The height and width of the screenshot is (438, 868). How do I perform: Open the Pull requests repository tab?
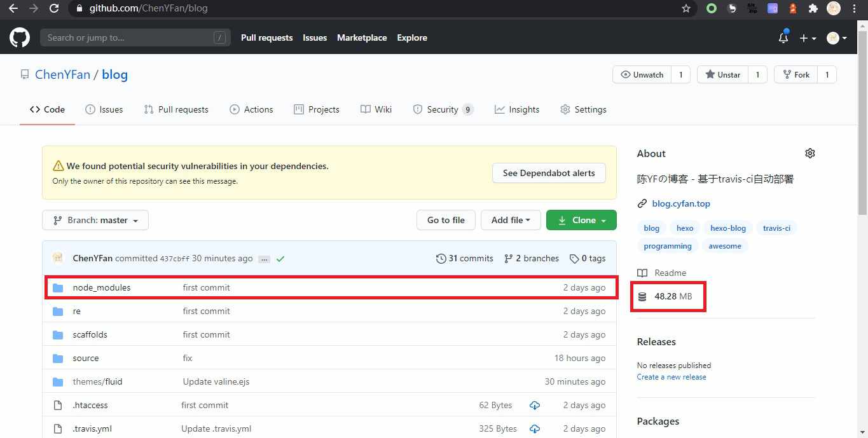coord(176,109)
